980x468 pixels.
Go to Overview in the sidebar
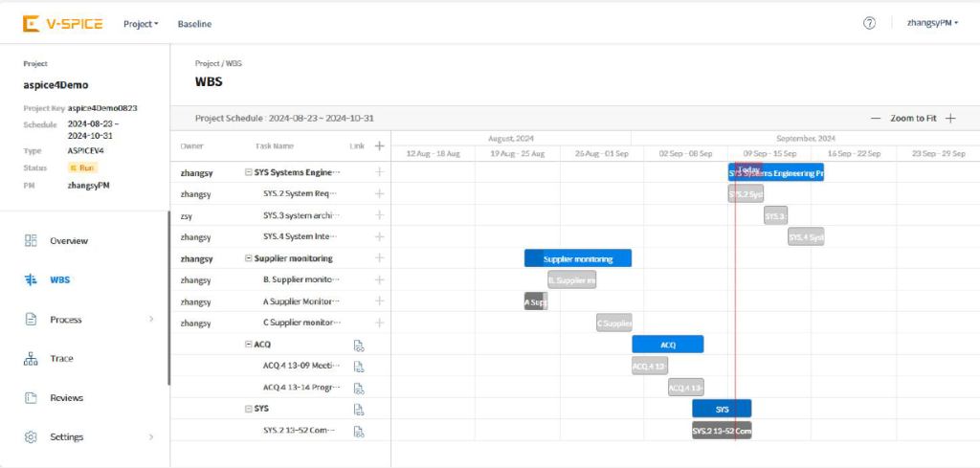[x=68, y=241]
